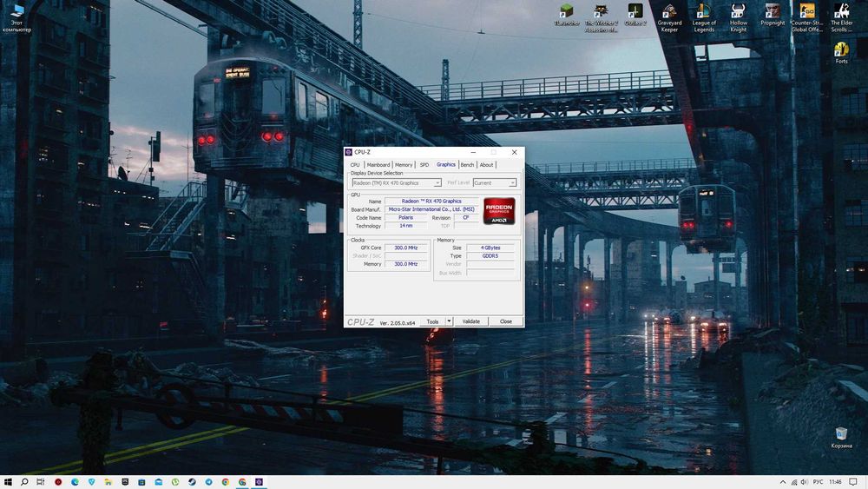868x489 pixels.
Task: Open Task View on the taskbar
Action: 41,482
